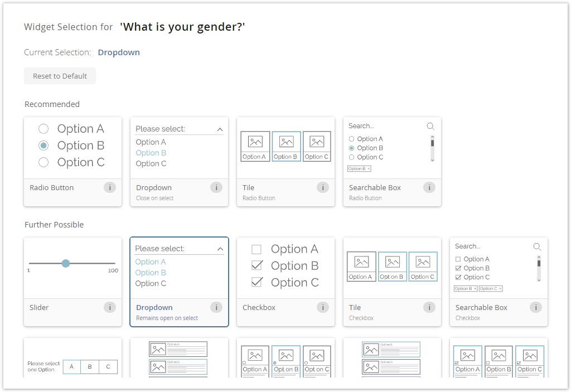The width and height of the screenshot is (571, 392).
Task: Select the Slider widget label
Action: pyautogui.click(x=39, y=307)
